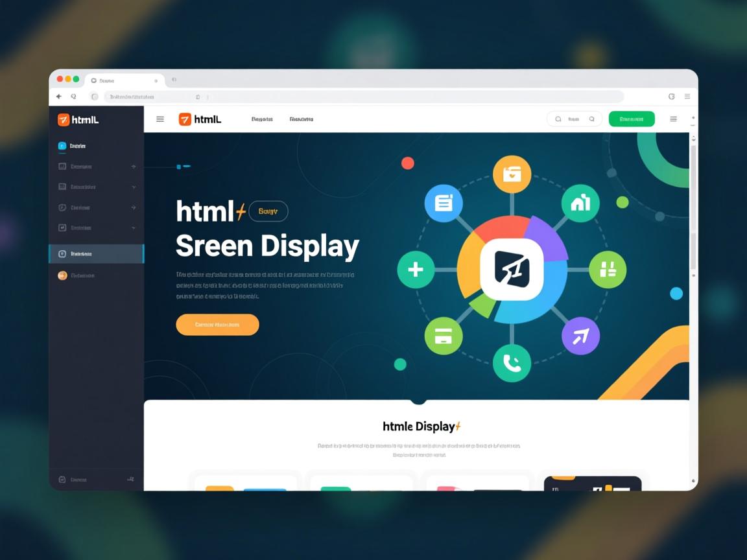Viewport: 747px width, 560px height.
Task: Expand the second sidebar item chevron
Action: click(x=134, y=187)
